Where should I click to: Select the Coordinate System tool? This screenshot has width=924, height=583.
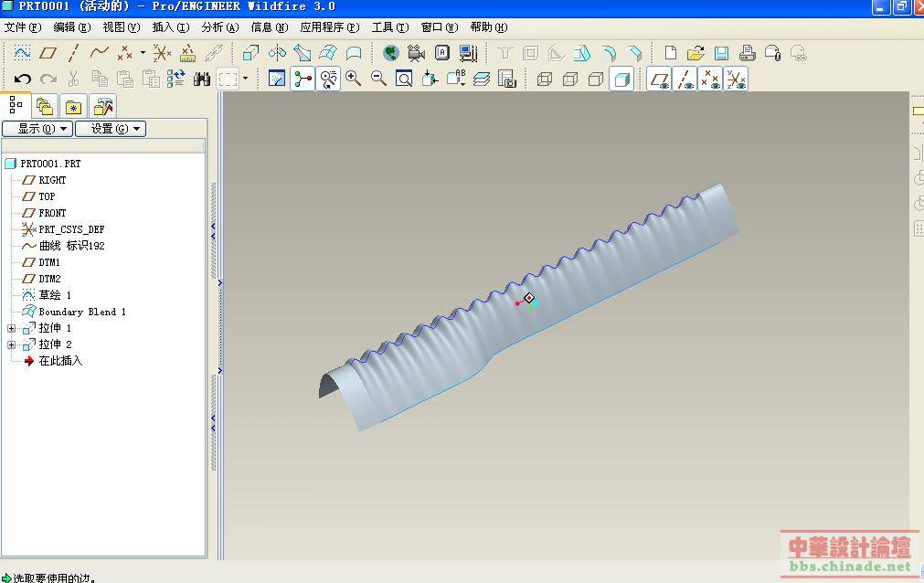pos(162,53)
